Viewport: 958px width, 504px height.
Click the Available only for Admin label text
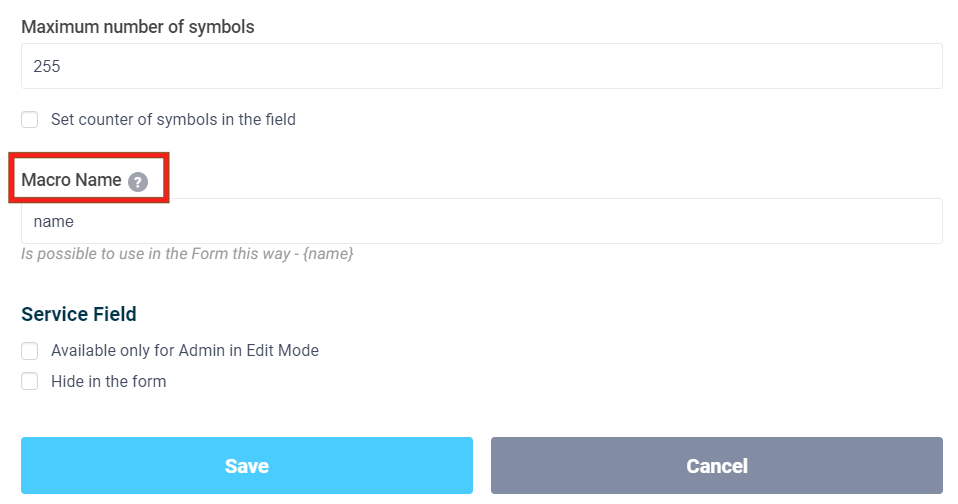click(x=184, y=351)
